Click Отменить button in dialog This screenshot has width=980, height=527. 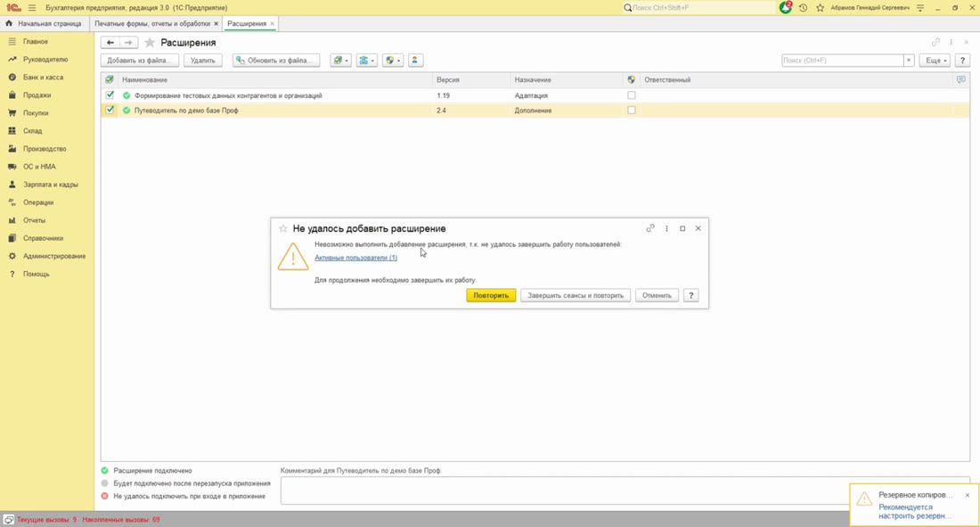click(x=657, y=295)
